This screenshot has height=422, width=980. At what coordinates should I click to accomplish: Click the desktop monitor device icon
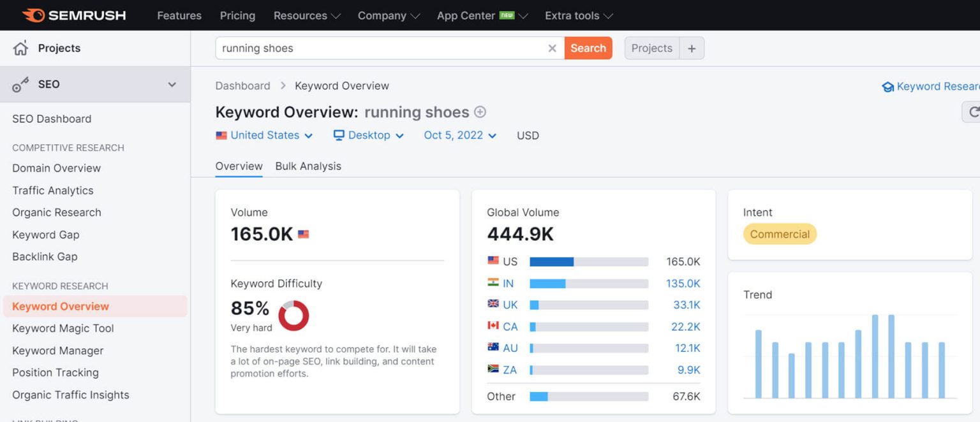[338, 135]
